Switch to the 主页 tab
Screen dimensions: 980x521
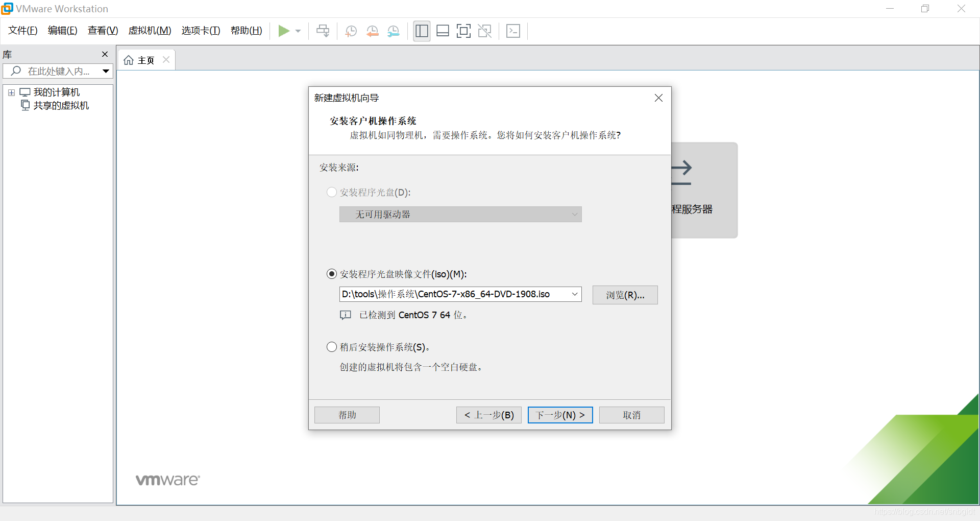coord(146,60)
